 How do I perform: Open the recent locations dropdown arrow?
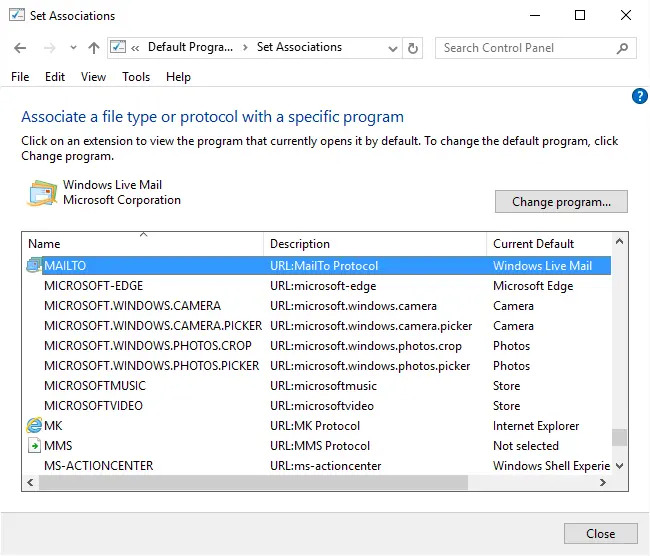(73, 48)
